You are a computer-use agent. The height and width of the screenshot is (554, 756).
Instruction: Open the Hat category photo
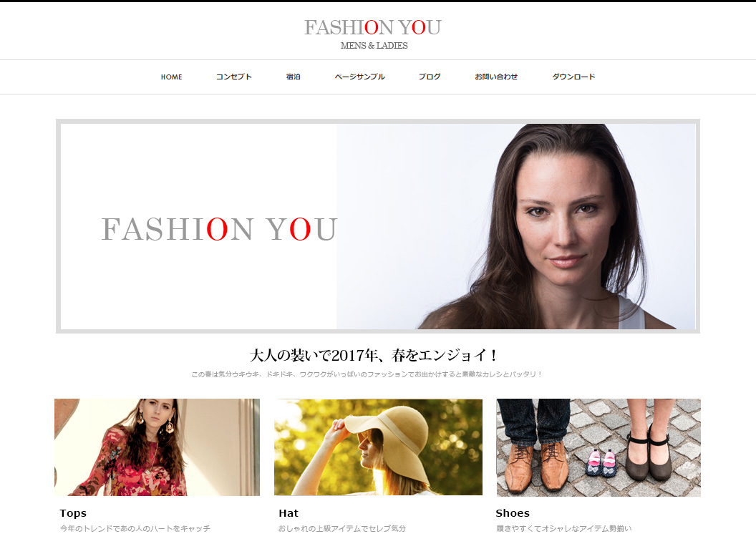point(379,447)
